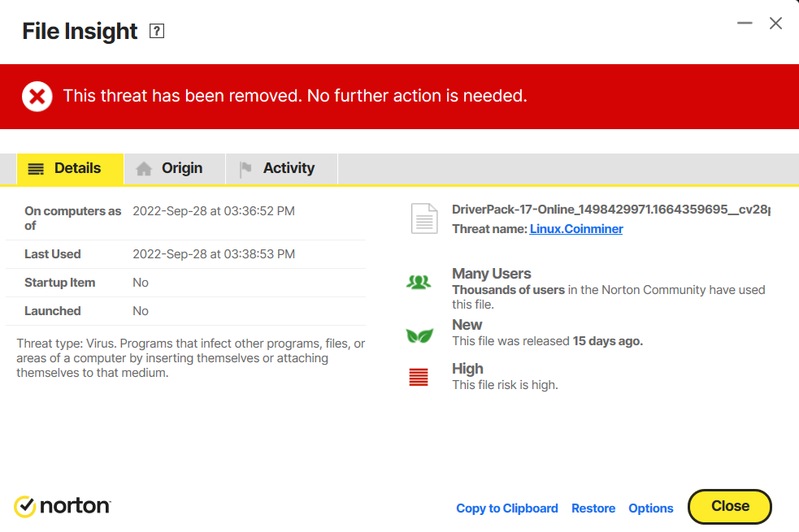Open the File Insight help icon
Viewport: 799px width, 532px height.
click(156, 31)
